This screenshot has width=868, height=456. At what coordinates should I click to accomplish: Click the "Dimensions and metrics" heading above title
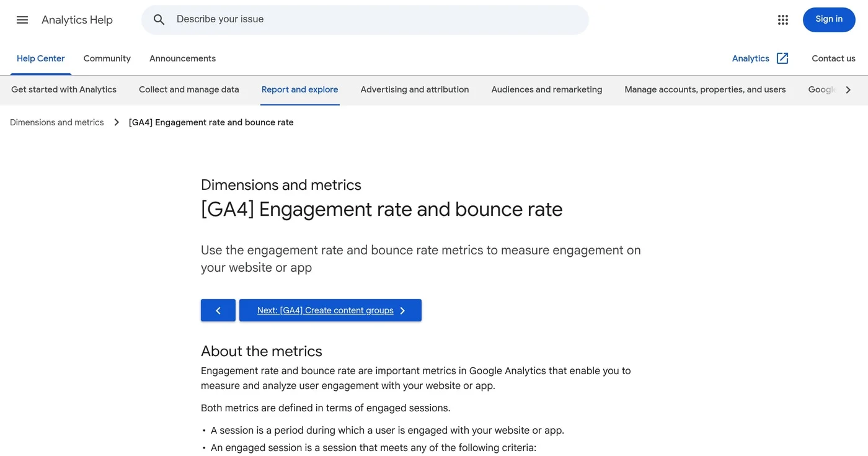coord(281,185)
